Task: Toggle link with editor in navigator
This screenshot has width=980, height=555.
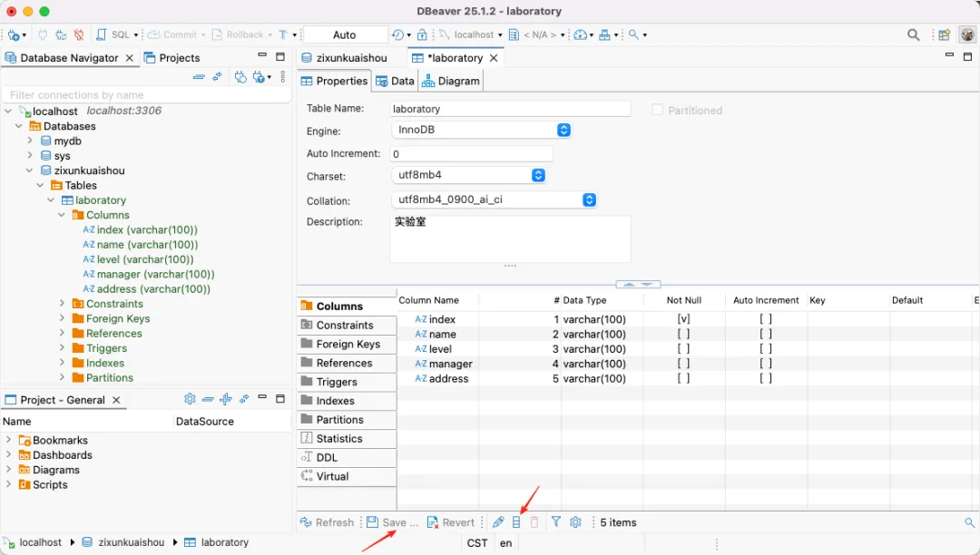Action: [217, 77]
